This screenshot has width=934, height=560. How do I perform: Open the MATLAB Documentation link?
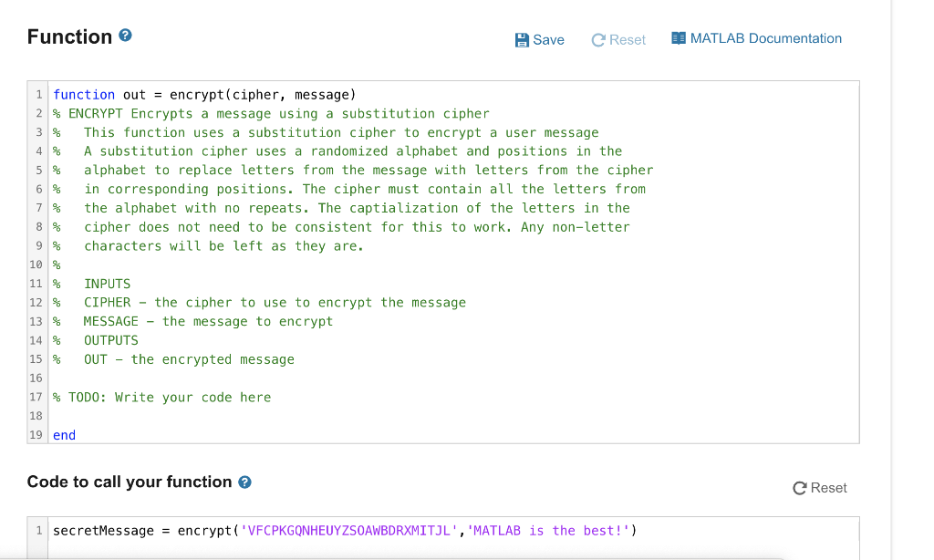coord(764,38)
